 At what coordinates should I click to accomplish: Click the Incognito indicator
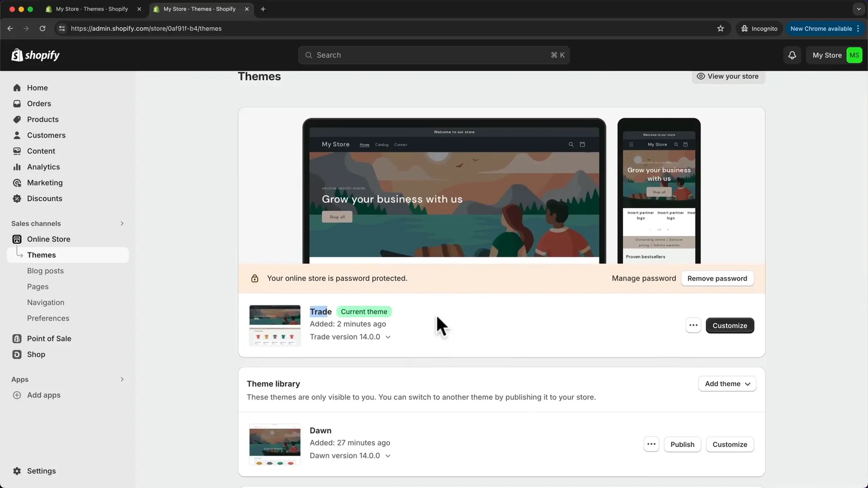click(x=759, y=29)
